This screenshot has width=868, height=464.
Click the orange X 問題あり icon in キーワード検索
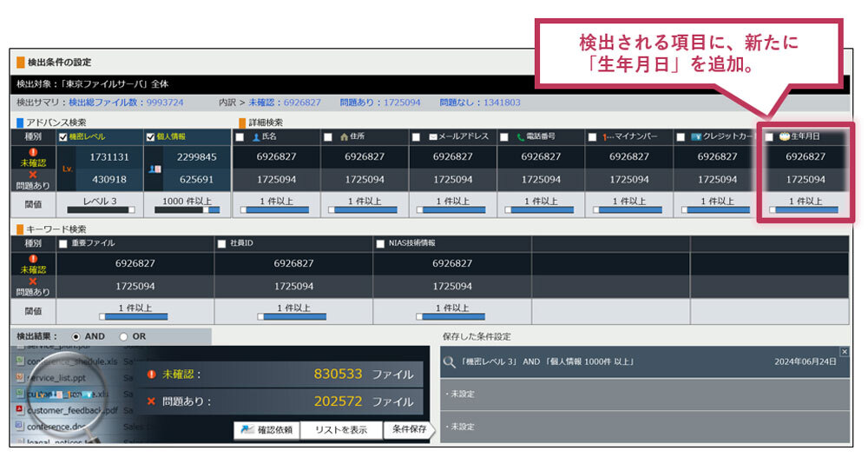(33, 282)
